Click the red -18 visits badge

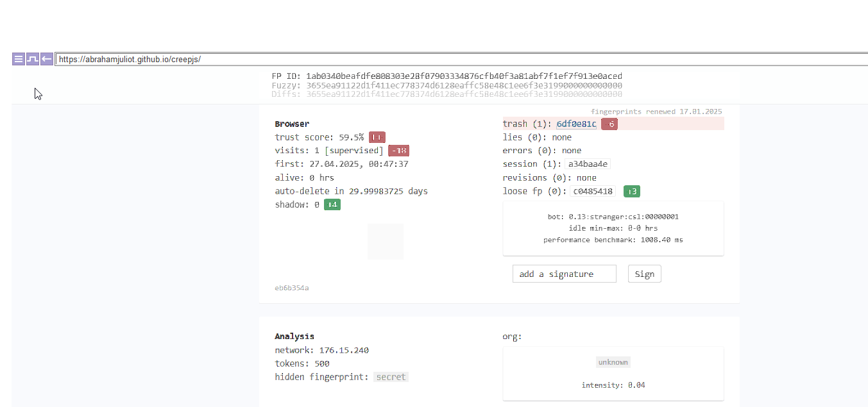398,151
